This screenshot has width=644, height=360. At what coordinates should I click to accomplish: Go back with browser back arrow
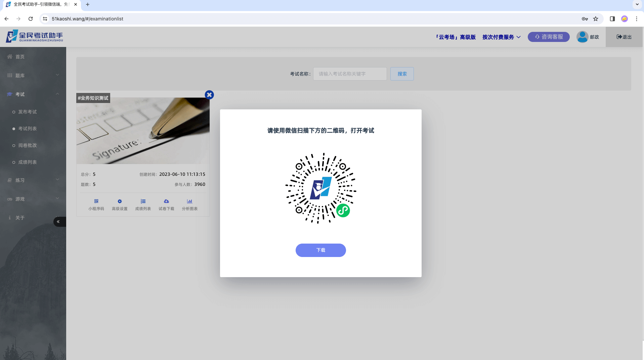tap(6, 19)
